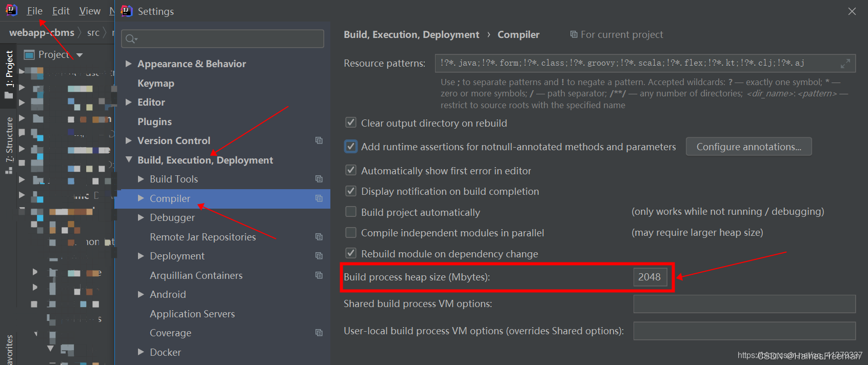Image resolution: width=868 pixels, height=365 pixels.
Task: Uncheck Automatically show first error in editor
Action: (351, 170)
